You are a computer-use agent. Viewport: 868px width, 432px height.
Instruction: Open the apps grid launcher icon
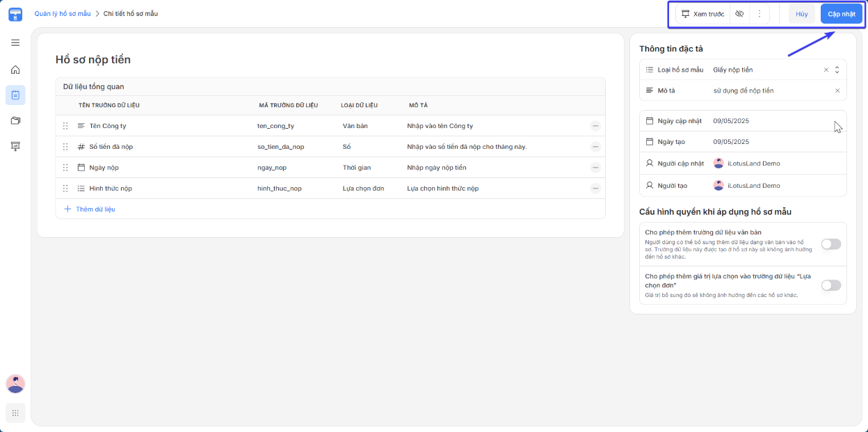pos(15,413)
